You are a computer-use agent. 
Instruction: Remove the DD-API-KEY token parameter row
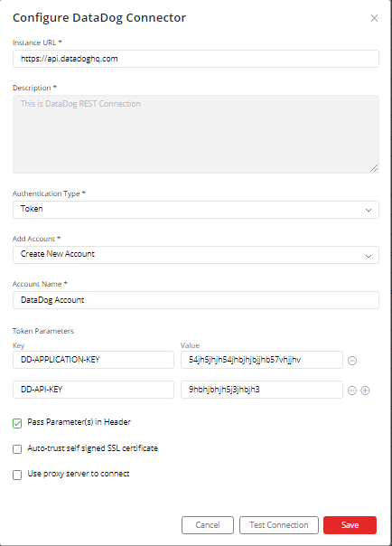(x=352, y=391)
